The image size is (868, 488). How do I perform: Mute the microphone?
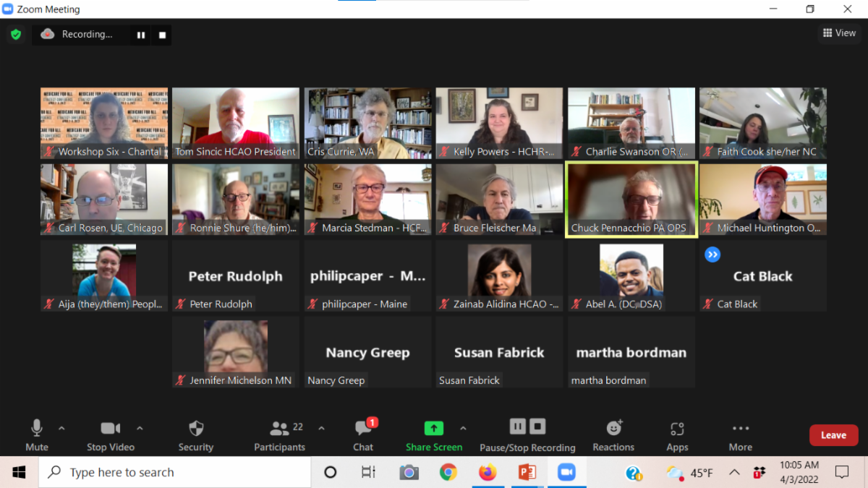[37, 435]
